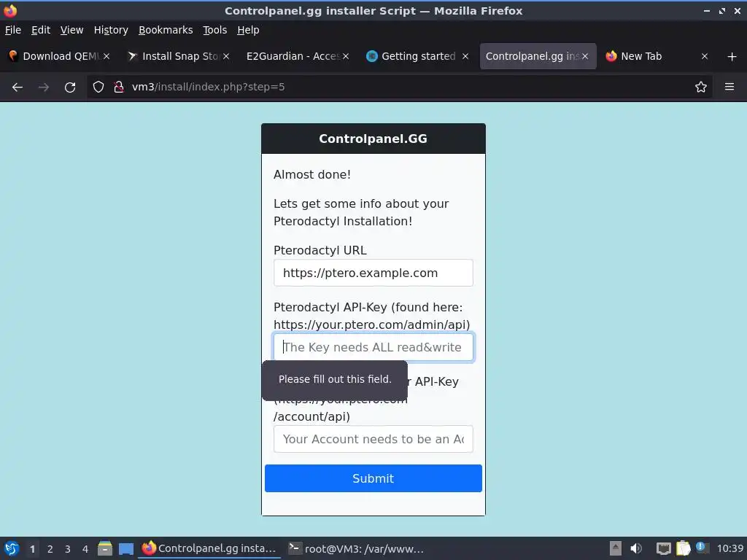Open the History menu

111,30
